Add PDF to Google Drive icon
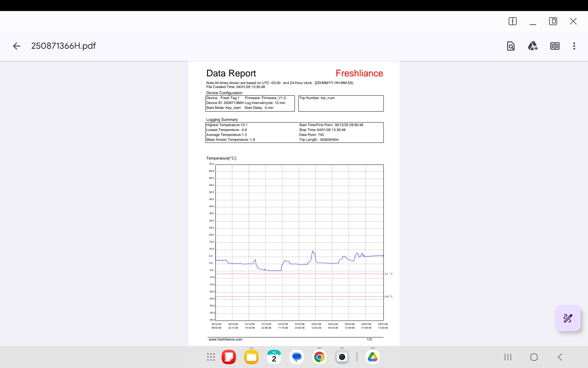Screen dimensions: 588x368 pos(533,46)
